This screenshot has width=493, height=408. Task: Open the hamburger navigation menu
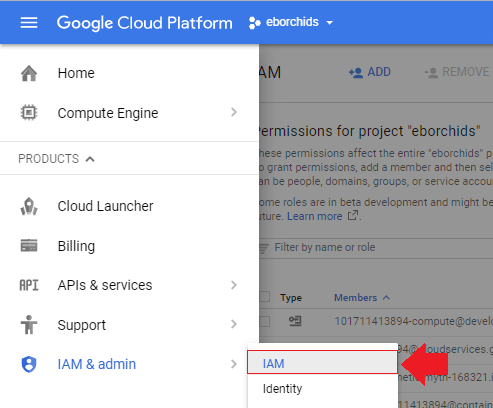point(29,23)
